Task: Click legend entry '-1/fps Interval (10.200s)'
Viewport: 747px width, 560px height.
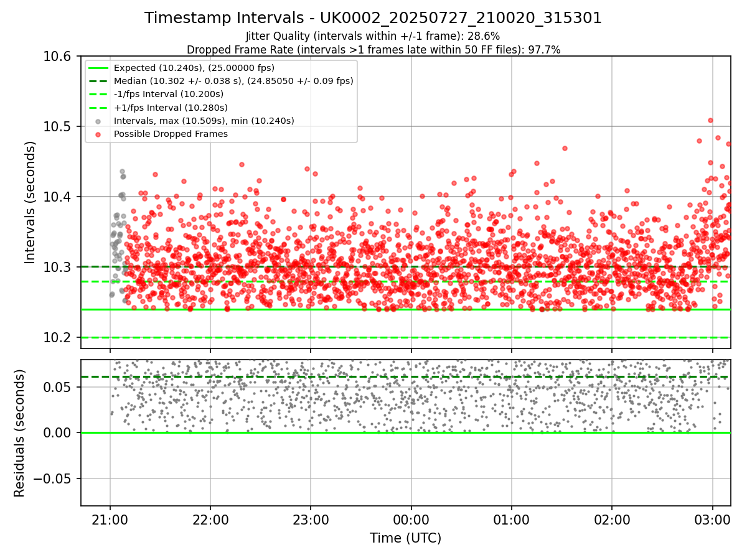Action: coord(169,94)
